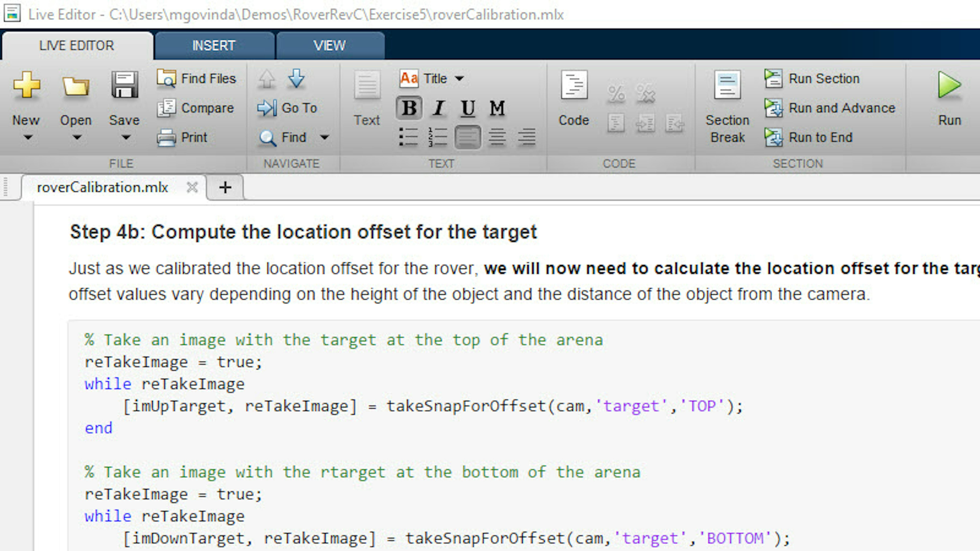
Task: Click the Find magnifier button
Action: coord(283,138)
